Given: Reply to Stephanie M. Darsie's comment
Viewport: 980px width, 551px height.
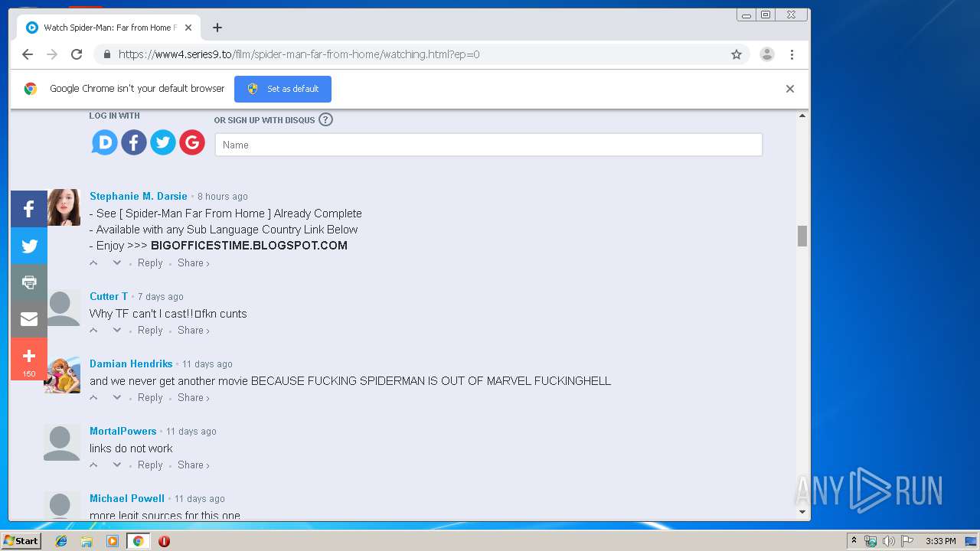Looking at the screenshot, I should coord(150,262).
